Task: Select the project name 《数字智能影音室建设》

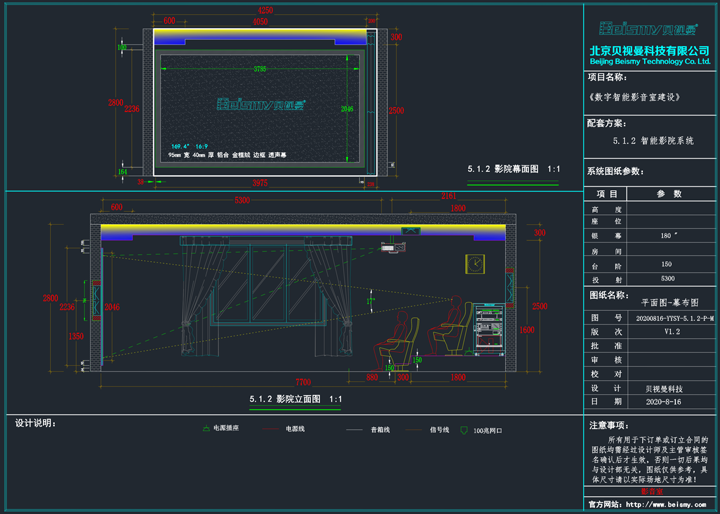Action: pyautogui.click(x=633, y=97)
